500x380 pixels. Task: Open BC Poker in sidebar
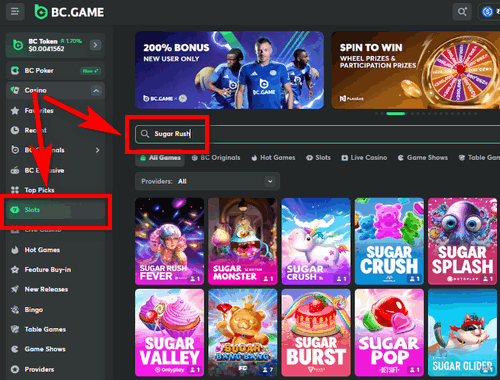click(55, 71)
